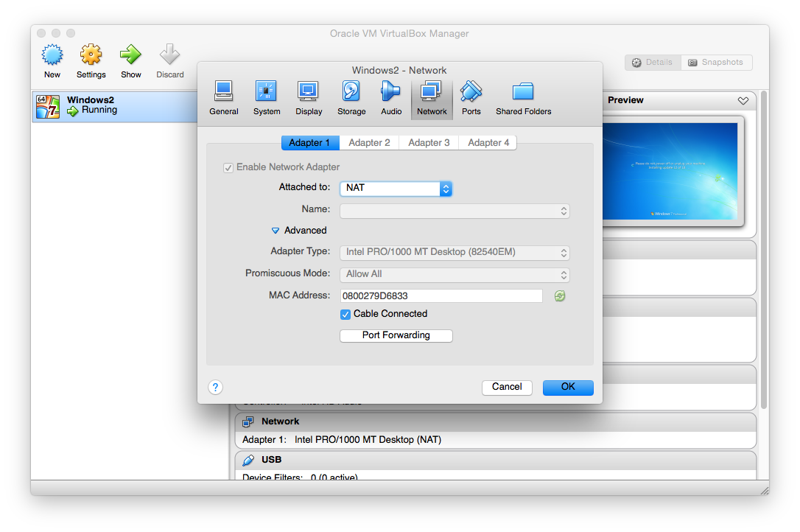The height and width of the screenshot is (532, 800).
Task: Switch to the Adapter 3 tab
Action: [x=429, y=143]
